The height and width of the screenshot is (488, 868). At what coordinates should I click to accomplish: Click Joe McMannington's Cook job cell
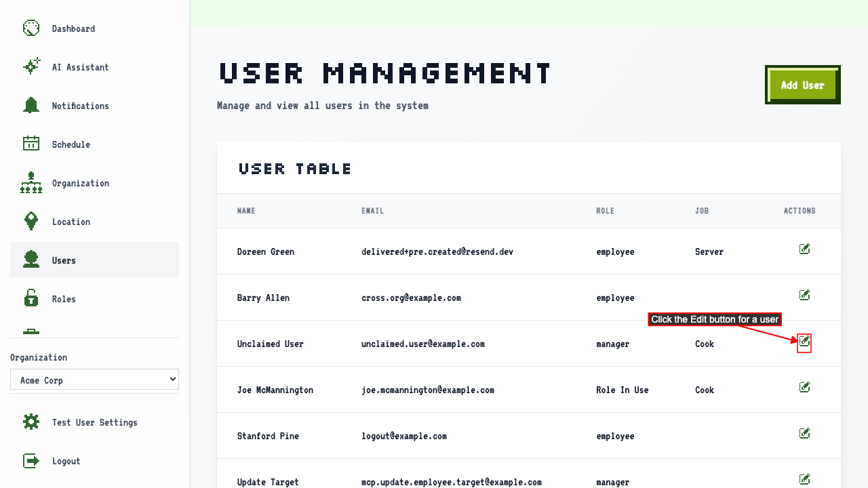coord(705,390)
